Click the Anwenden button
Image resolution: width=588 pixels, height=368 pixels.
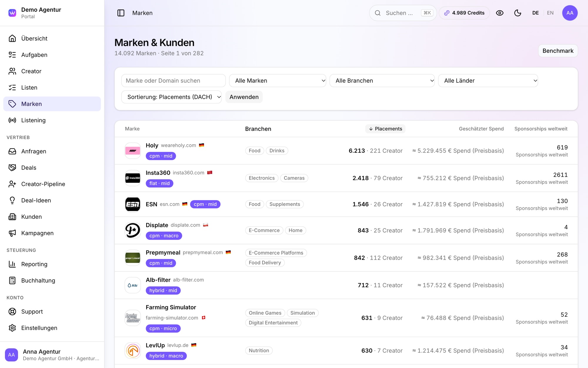coord(244,97)
